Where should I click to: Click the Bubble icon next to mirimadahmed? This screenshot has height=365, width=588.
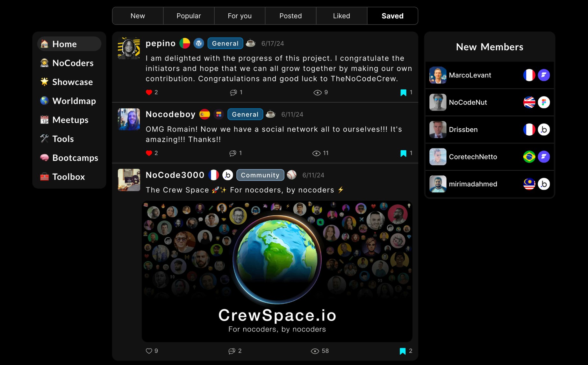tap(544, 184)
